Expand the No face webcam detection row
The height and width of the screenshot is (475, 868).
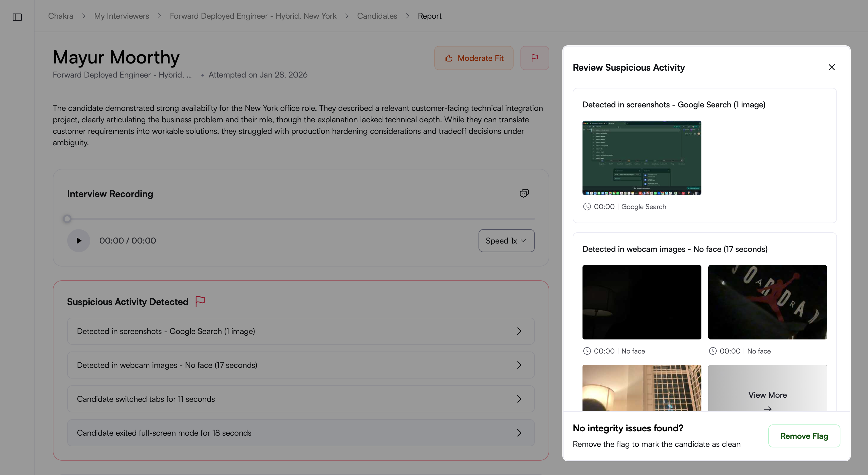(x=300, y=365)
